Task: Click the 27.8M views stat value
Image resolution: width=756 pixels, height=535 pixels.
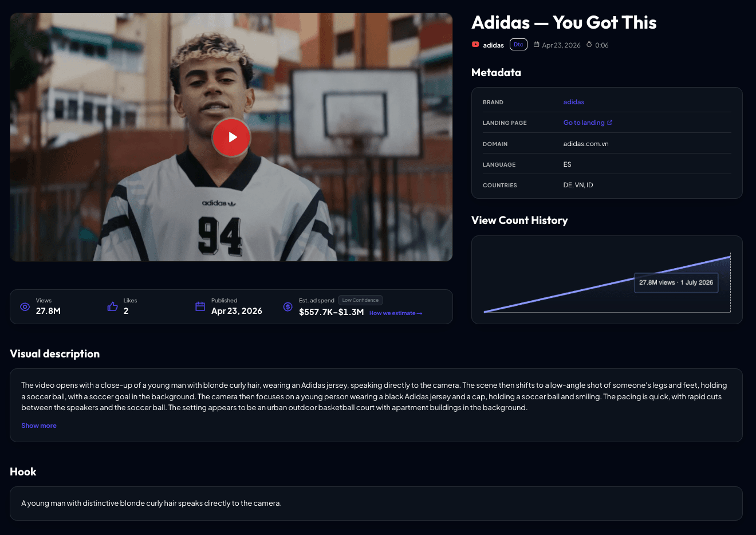Action: [x=48, y=311]
